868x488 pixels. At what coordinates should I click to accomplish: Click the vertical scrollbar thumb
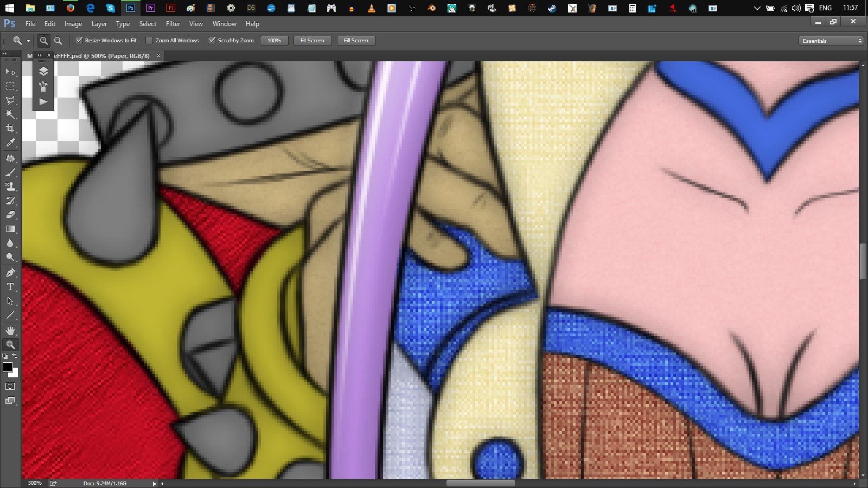coord(863,261)
